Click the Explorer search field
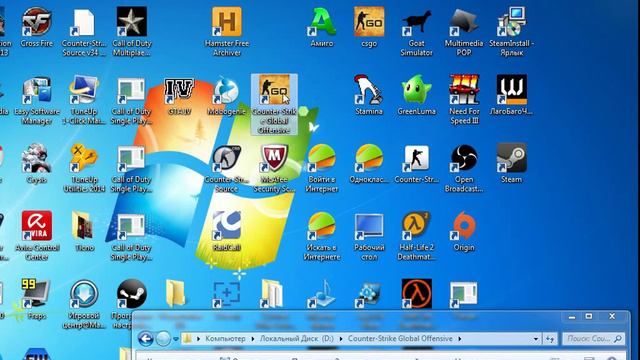640x360 pixels. (x=593, y=338)
